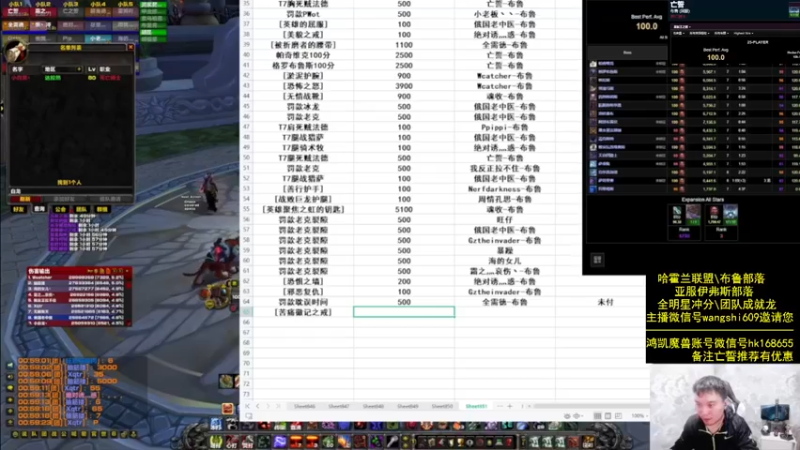Select the 旺仔 buyer cell
This screenshot has height=450, width=800.
pyautogui.click(x=505, y=219)
